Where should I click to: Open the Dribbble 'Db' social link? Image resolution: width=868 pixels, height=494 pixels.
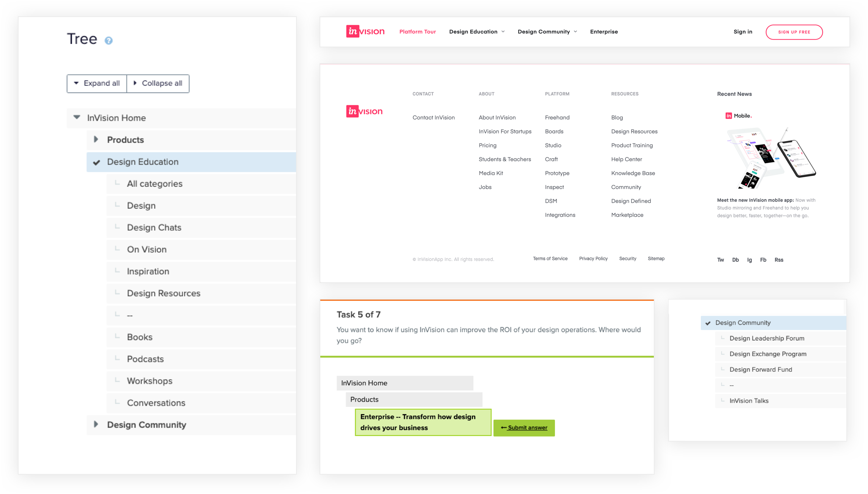coord(735,260)
